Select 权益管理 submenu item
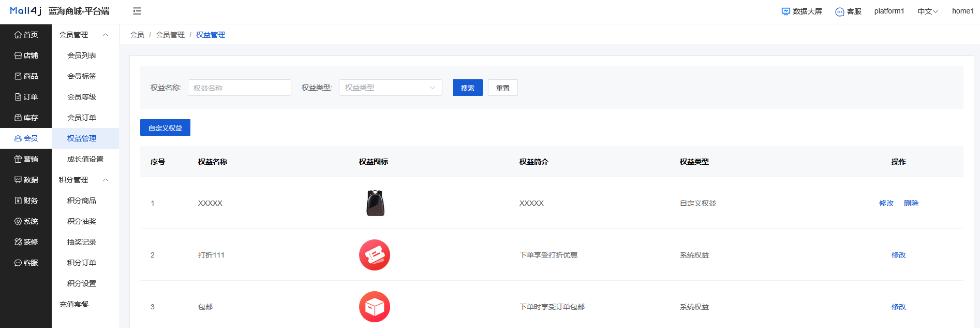This screenshot has height=328, width=980. pos(85,138)
